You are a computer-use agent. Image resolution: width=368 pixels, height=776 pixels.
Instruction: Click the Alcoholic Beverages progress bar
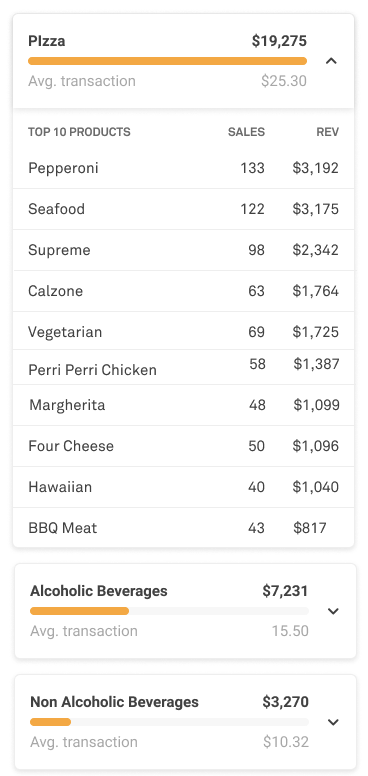169,611
